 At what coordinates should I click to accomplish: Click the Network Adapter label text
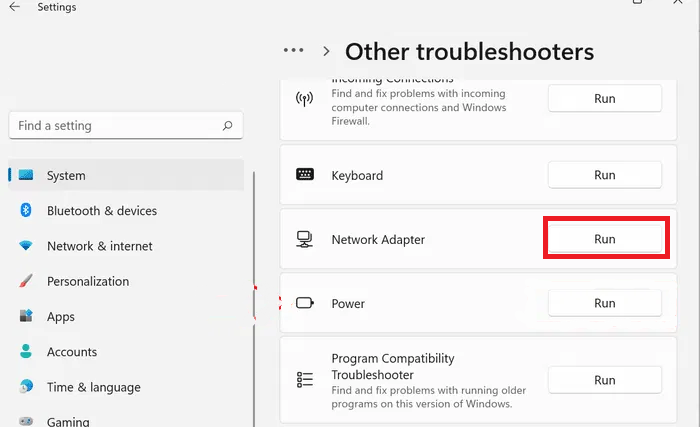point(378,239)
